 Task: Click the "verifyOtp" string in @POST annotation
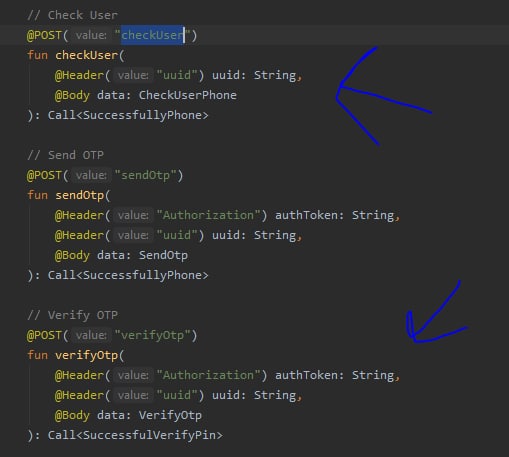[x=152, y=335]
